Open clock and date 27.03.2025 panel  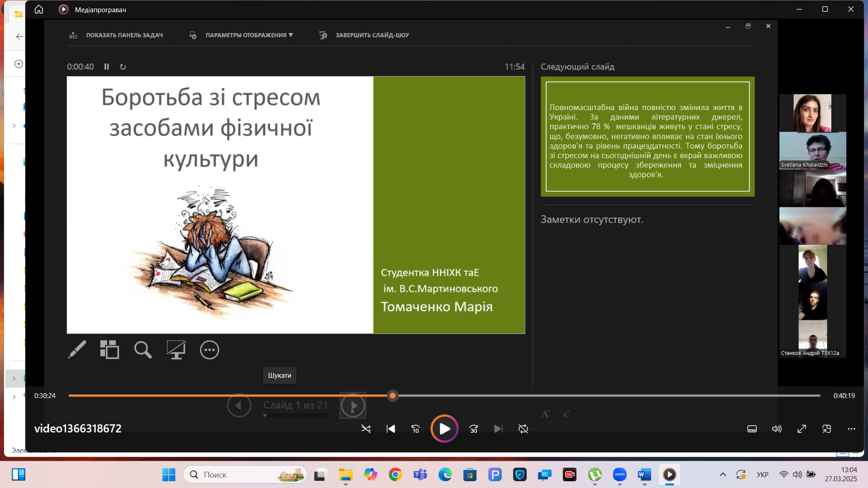(840, 474)
